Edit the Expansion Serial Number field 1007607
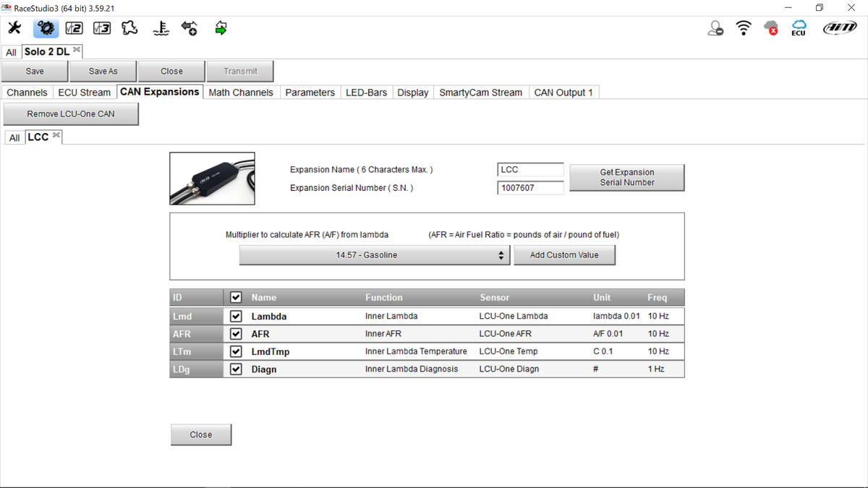Viewport: 868px width, 488px height. (530, 188)
